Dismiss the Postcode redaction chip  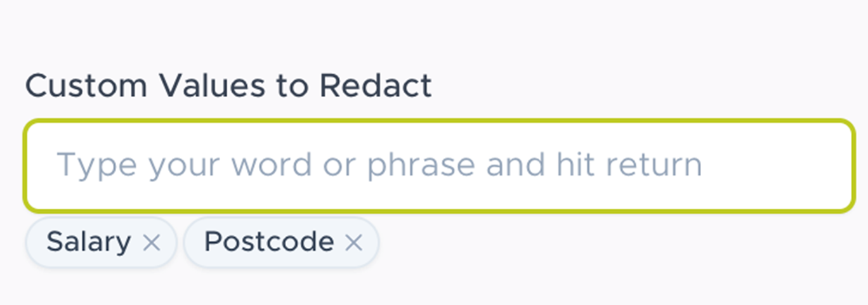[x=353, y=242]
